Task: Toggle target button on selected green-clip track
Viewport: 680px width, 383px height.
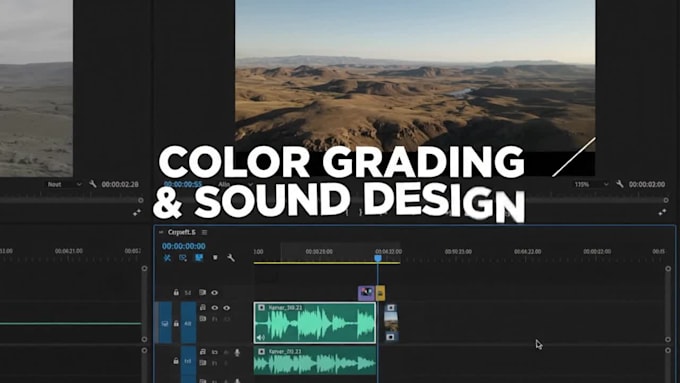Action: [188, 323]
